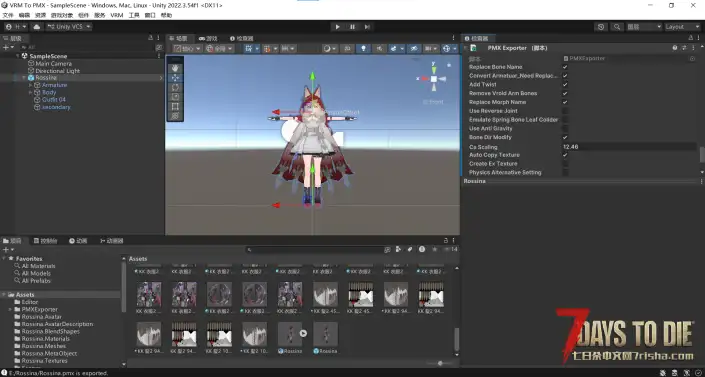Image resolution: width=705 pixels, height=377 pixels.
Task: Click the Step frame button
Action: 367,27
